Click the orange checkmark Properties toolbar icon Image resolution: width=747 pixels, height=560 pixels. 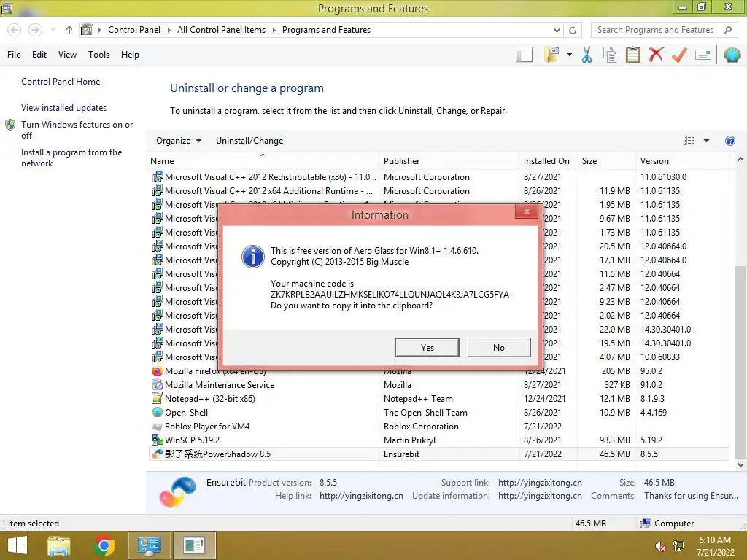point(679,55)
